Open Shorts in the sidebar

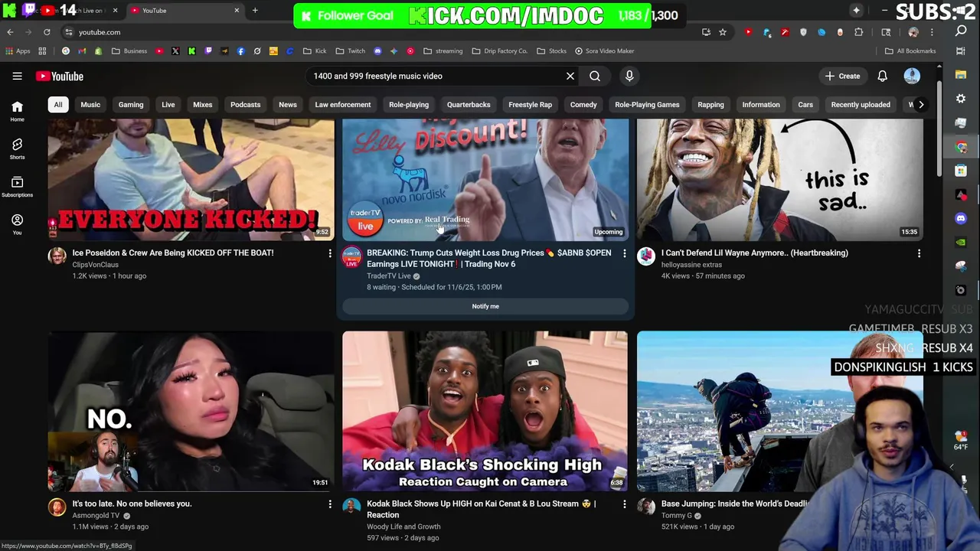tap(17, 148)
